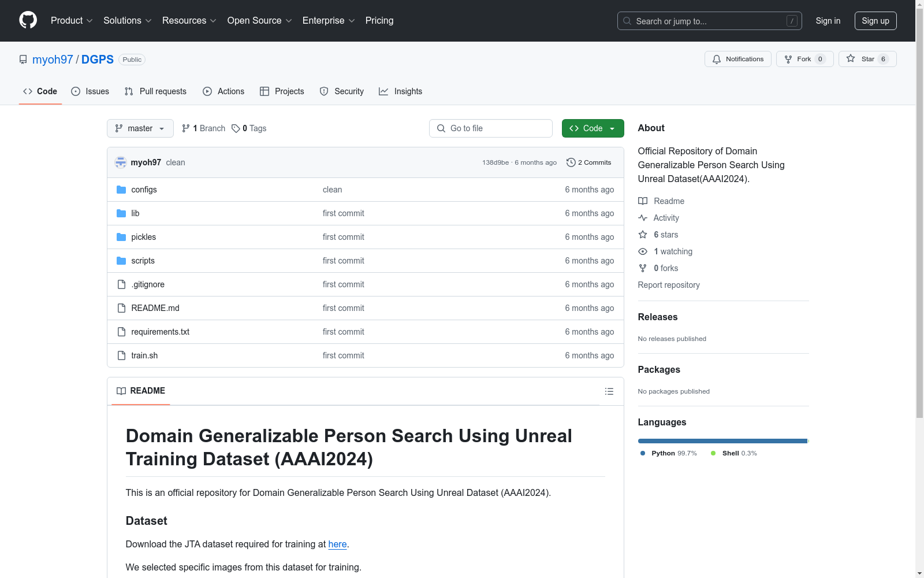Open the Actions tab
This screenshot has width=924, height=578.
(x=223, y=91)
